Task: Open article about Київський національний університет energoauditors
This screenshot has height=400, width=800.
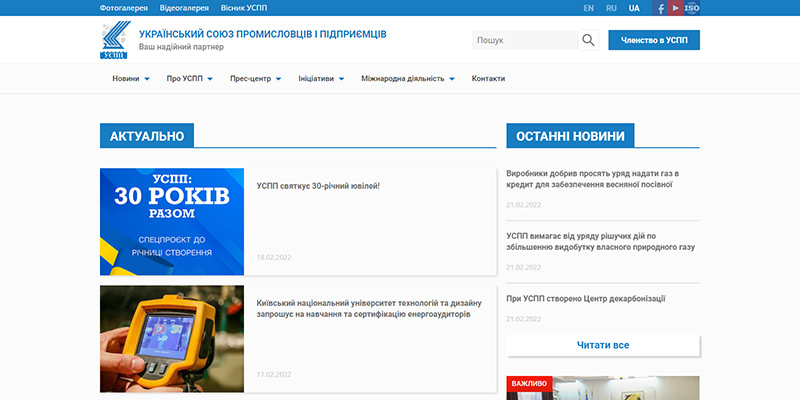Action: pos(369,309)
